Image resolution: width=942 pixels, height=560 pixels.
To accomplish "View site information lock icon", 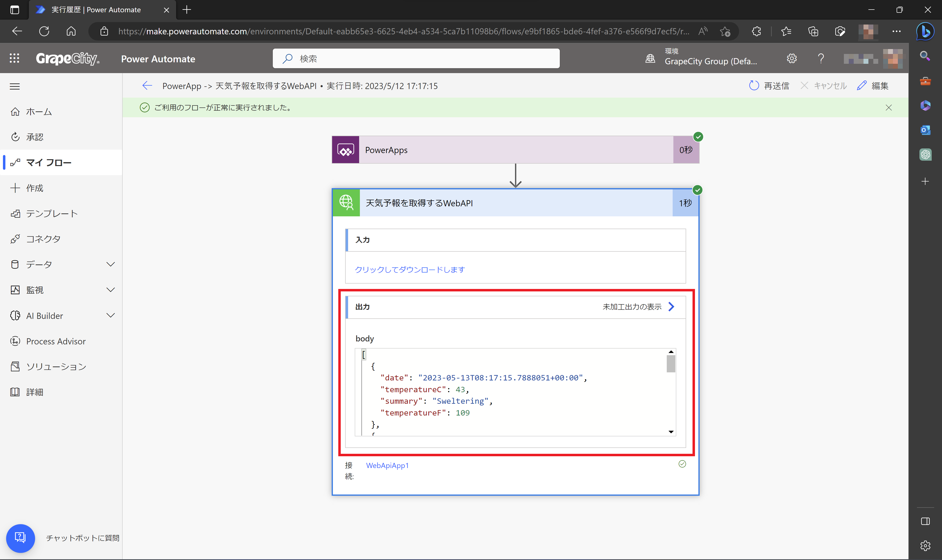I will [x=104, y=31].
